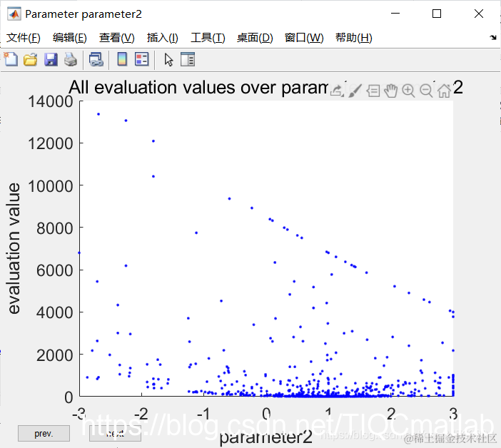This screenshot has width=501, height=448.
Task: Click the y-axis tick label 14000
Action: [51, 101]
